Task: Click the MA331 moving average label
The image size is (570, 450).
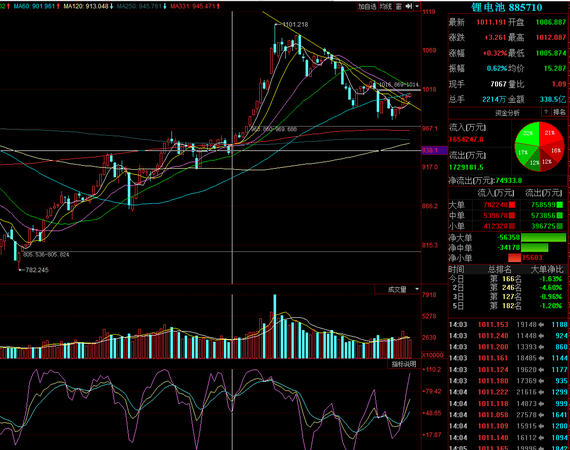Action: (193, 6)
